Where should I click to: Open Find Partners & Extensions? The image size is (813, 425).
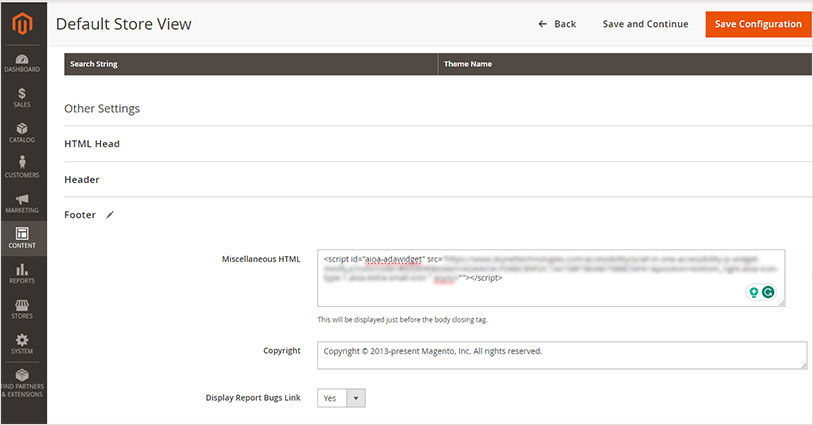point(22,384)
